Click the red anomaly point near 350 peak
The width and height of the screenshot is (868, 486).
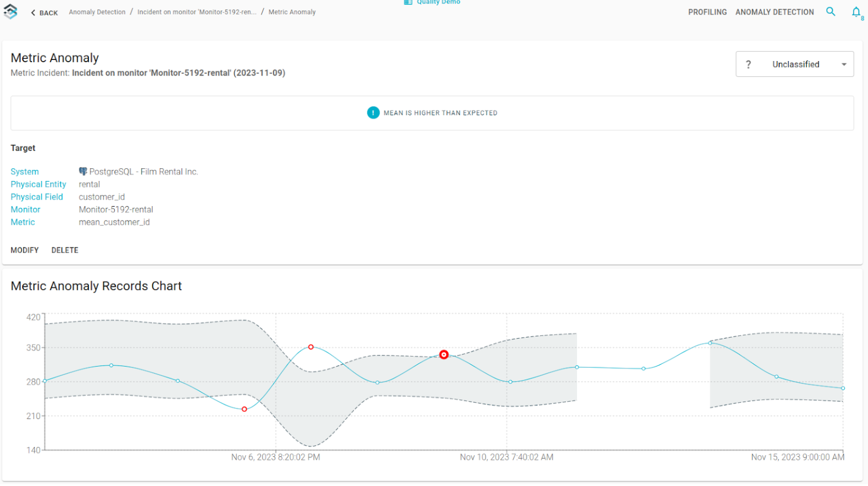[x=311, y=347]
